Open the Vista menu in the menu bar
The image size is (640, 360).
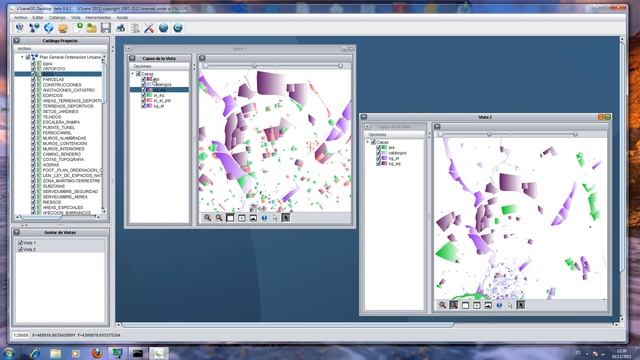[76, 18]
